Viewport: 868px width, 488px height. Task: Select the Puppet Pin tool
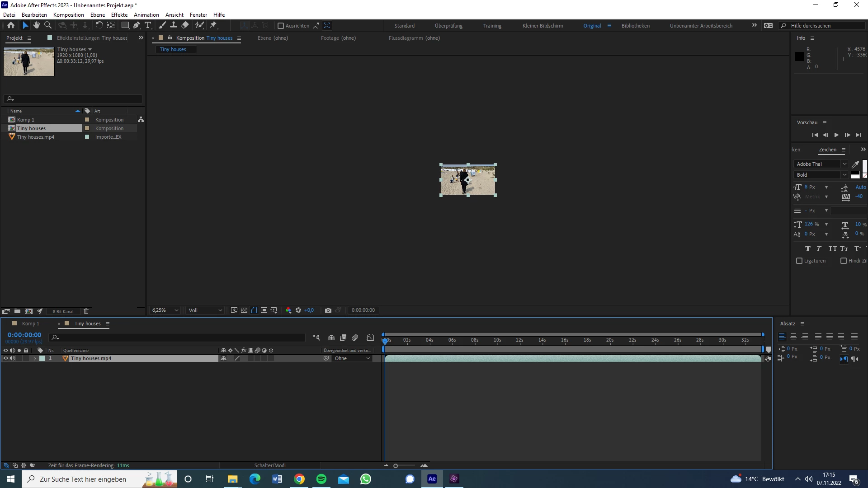click(213, 25)
